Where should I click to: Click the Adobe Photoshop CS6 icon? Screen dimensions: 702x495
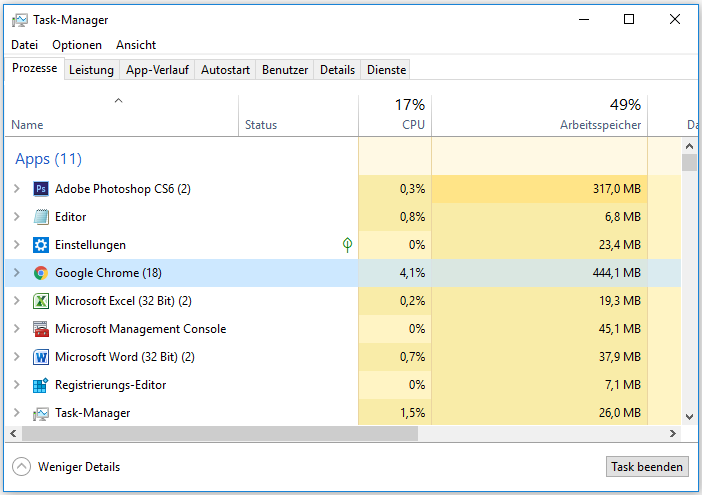pyautogui.click(x=41, y=189)
